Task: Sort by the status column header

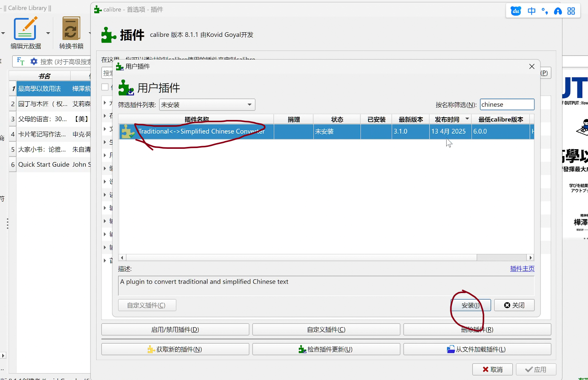Action: [x=337, y=119]
